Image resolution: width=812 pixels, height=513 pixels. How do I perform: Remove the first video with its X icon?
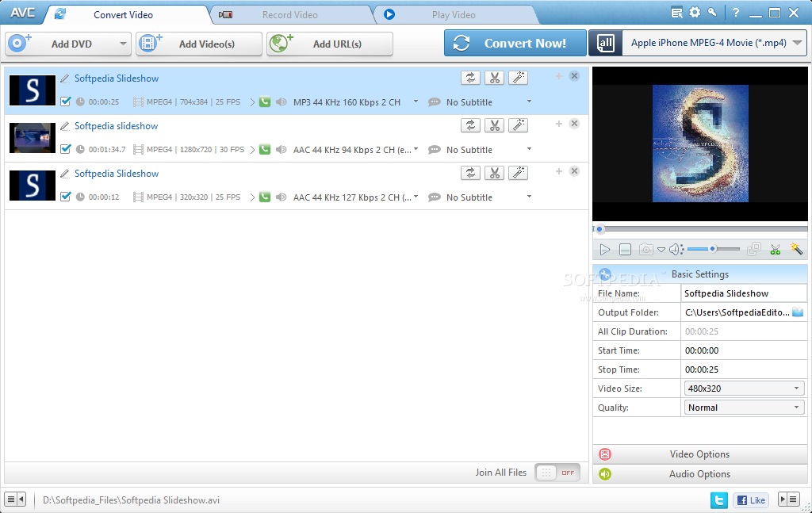574,76
